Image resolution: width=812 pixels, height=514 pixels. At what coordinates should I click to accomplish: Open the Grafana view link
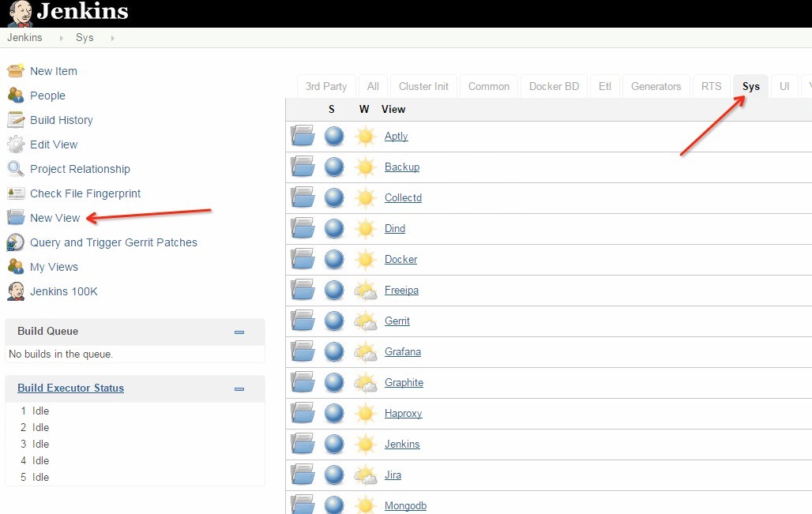click(403, 352)
